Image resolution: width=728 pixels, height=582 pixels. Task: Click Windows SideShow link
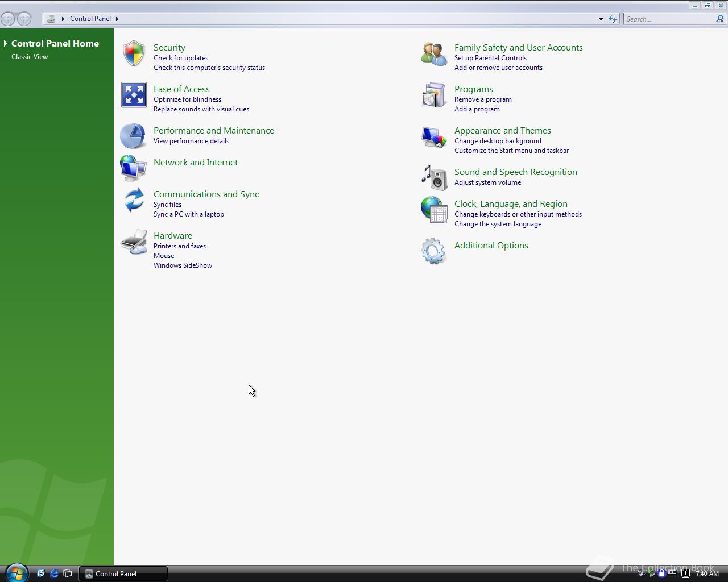coord(183,265)
